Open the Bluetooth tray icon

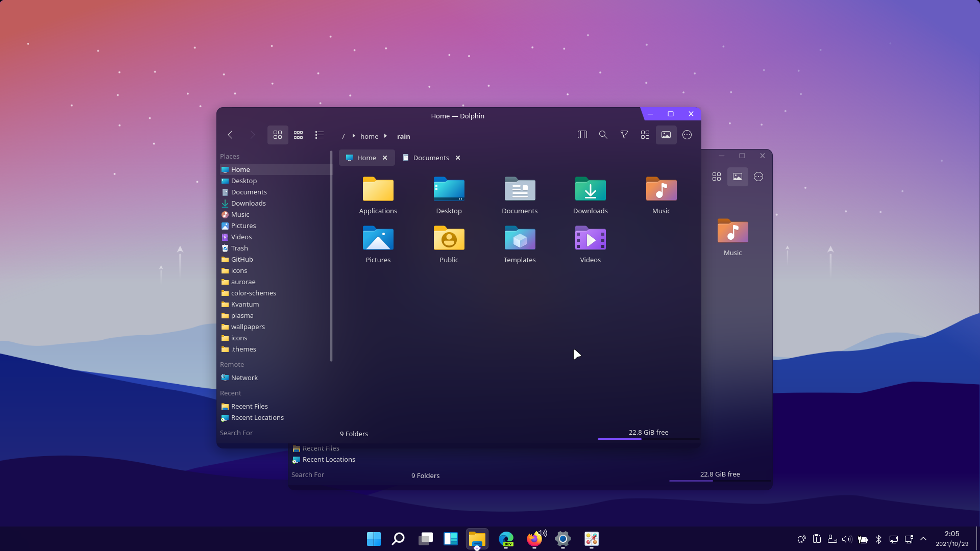(x=878, y=539)
